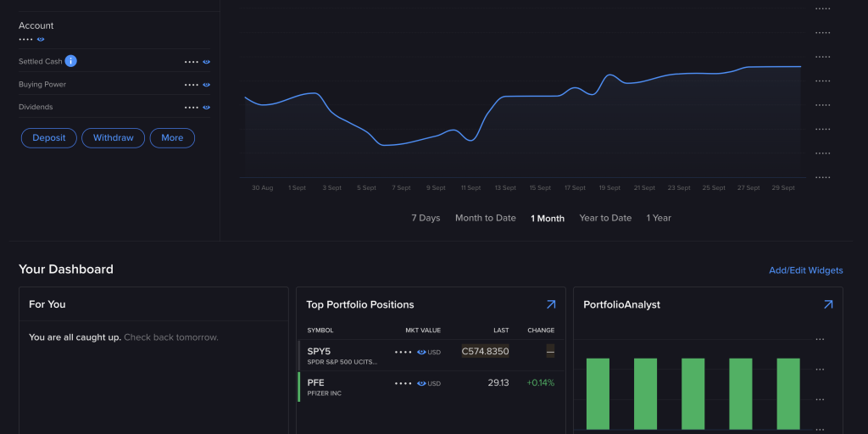
Task: Reveal PFE market value eye icon
Action: [421, 383]
